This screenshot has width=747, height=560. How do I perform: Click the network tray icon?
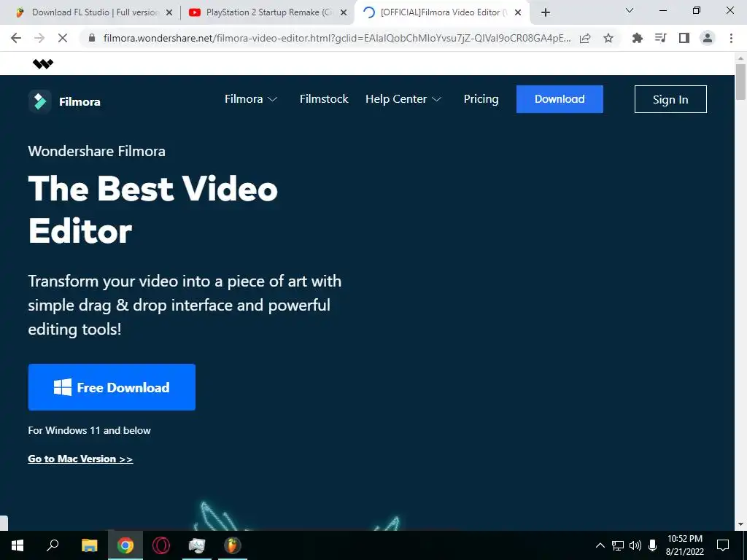(x=618, y=545)
